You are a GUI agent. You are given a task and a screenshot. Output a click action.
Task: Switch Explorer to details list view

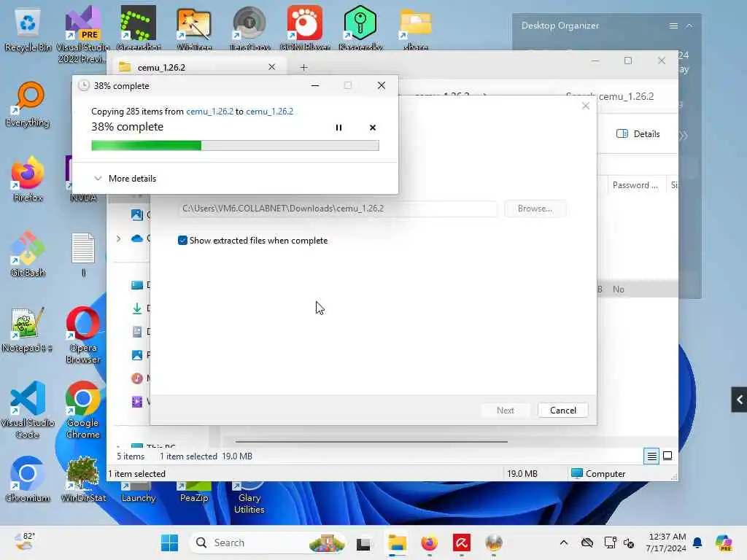click(x=651, y=456)
